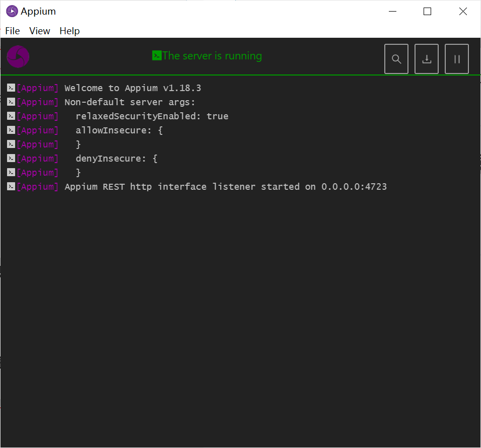Stop the server with the pause button
Screen dimensions: 481x448
(456, 59)
